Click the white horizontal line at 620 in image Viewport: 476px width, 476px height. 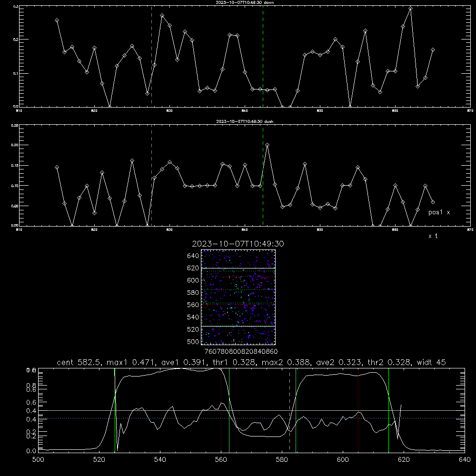(238, 268)
